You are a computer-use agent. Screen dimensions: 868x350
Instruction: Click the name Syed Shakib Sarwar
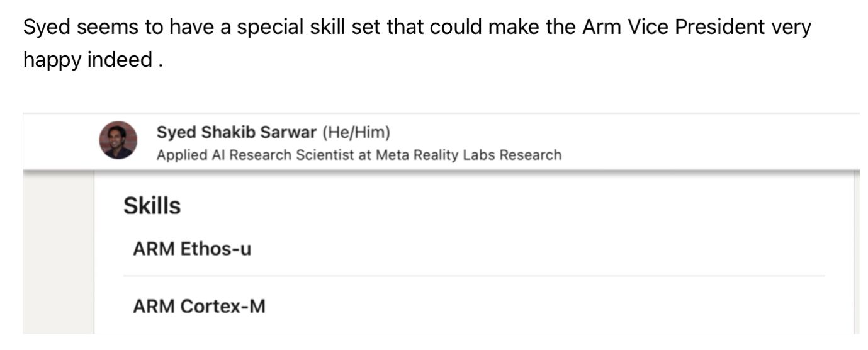click(x=237, y=133)
